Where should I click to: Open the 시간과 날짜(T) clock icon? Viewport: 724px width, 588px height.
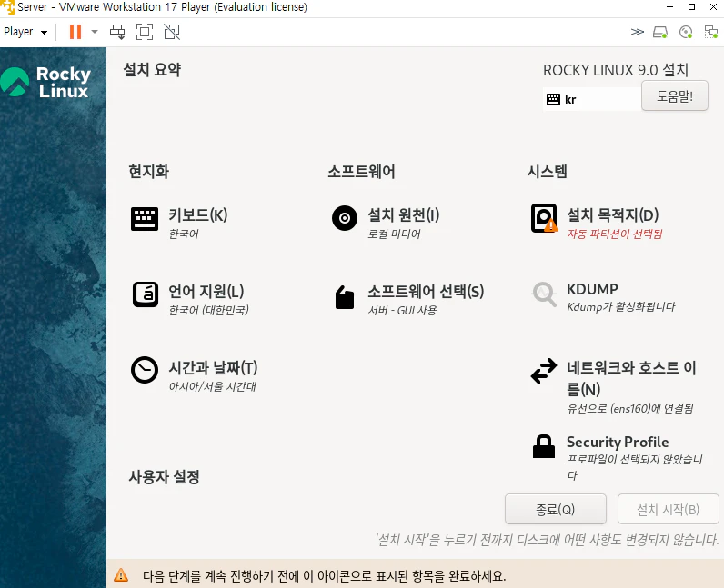tap(145, 370)
